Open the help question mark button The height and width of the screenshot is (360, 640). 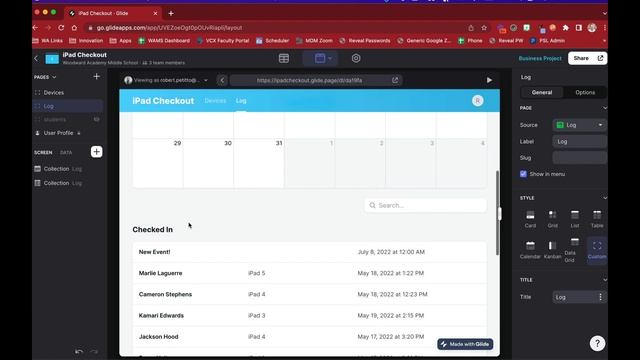coord(597,343)
